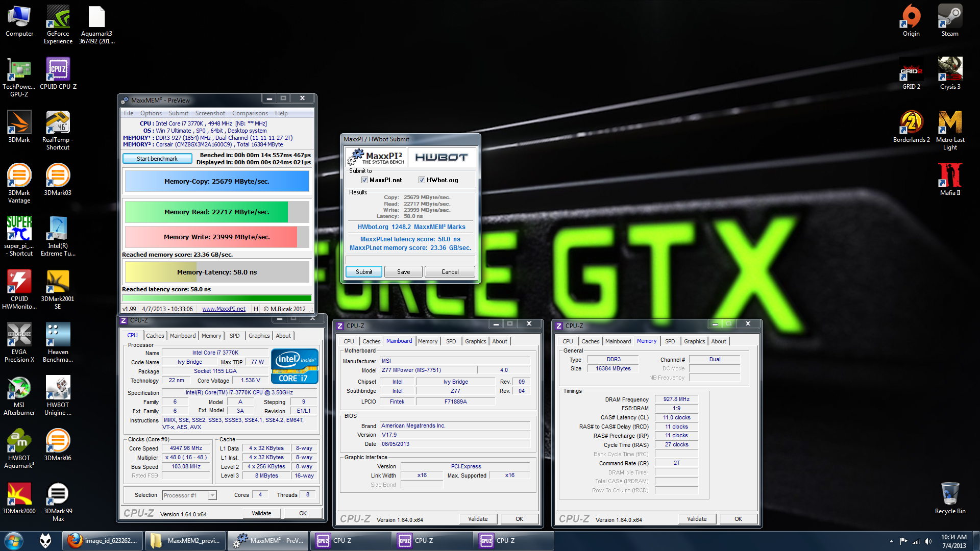Image resolution: width=980 pixels, height=551 pixels.
Task: Launch Crysis 3 game icon
Action: coord(950,73)
